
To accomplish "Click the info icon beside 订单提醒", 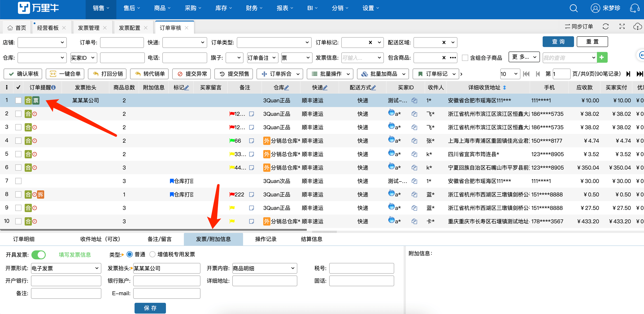I will [54, 88].
